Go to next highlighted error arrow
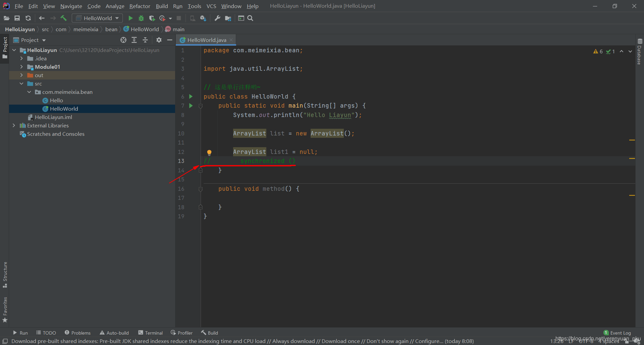This screenshot has height=345, width=644. pyautogui.click(x=630, y=51)
